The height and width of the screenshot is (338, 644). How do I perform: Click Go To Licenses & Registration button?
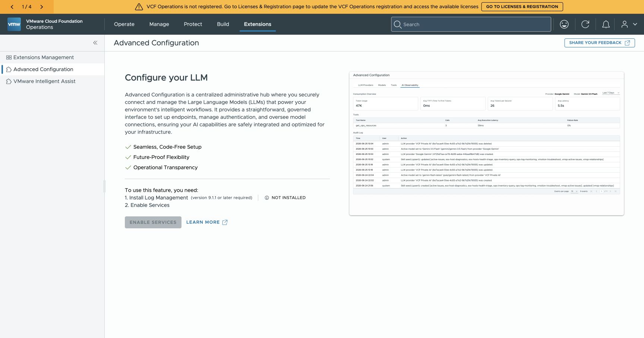point(522,7)
